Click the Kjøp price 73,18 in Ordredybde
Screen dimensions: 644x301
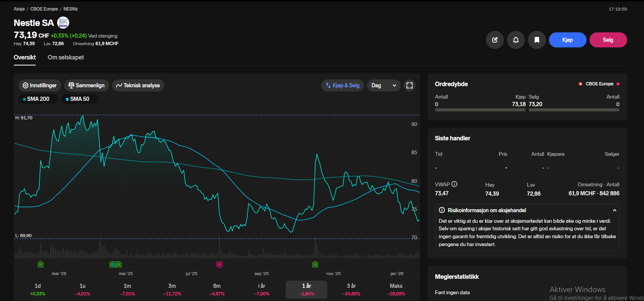tap(519, 104)
